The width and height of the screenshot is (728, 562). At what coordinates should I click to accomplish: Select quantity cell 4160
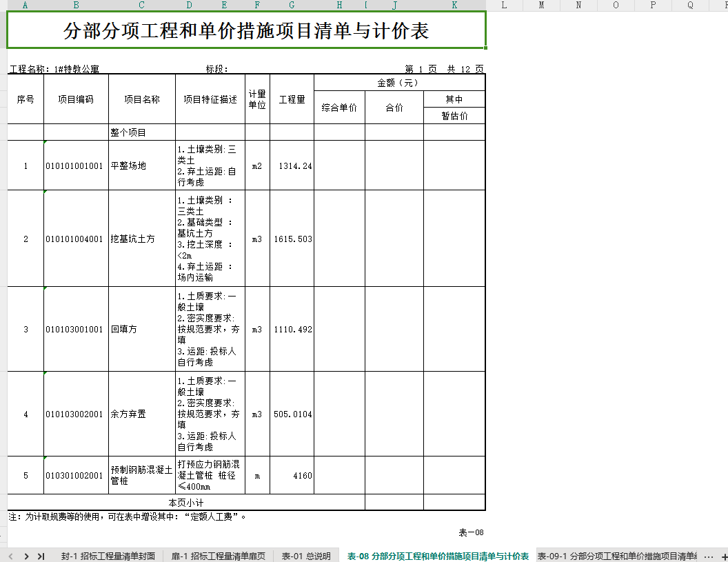(292, 475)
